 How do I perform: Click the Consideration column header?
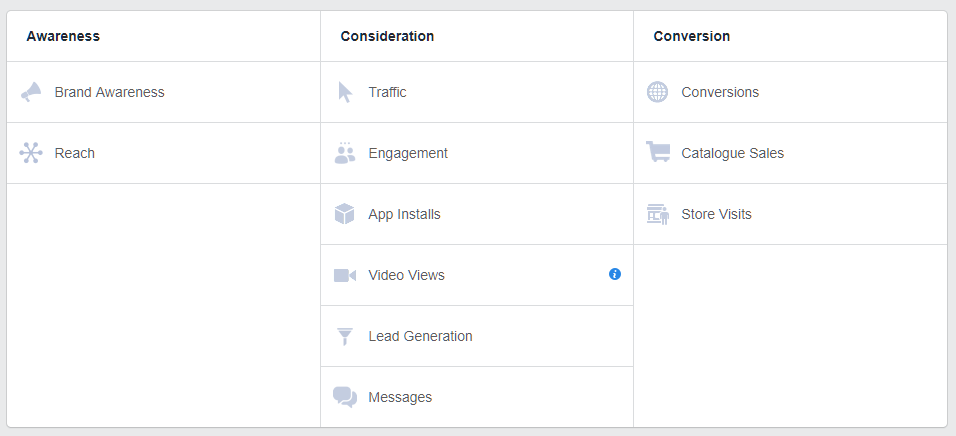[387, 36]
